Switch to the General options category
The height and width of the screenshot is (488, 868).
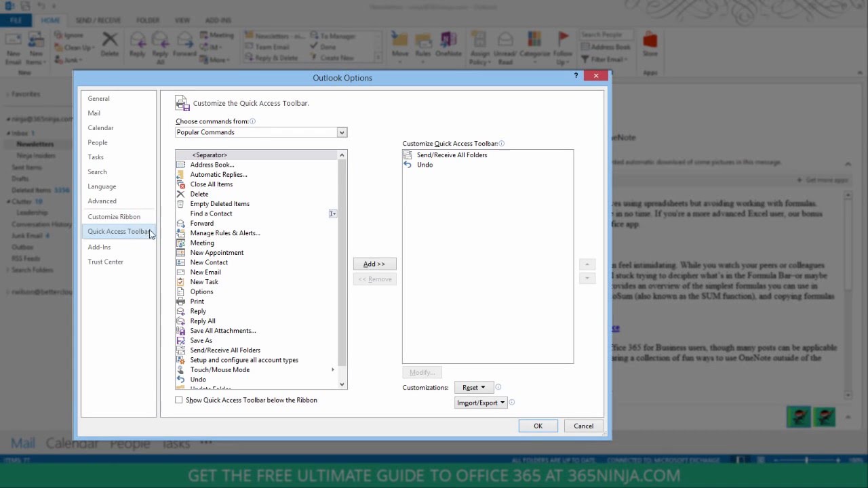point(98,98)
